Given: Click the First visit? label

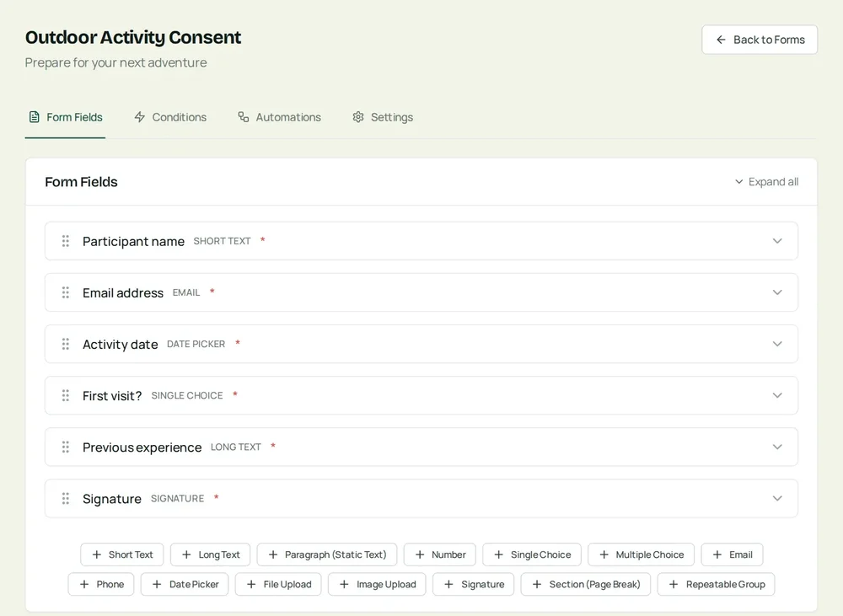Looking at the screenshot, I should 112,396.
